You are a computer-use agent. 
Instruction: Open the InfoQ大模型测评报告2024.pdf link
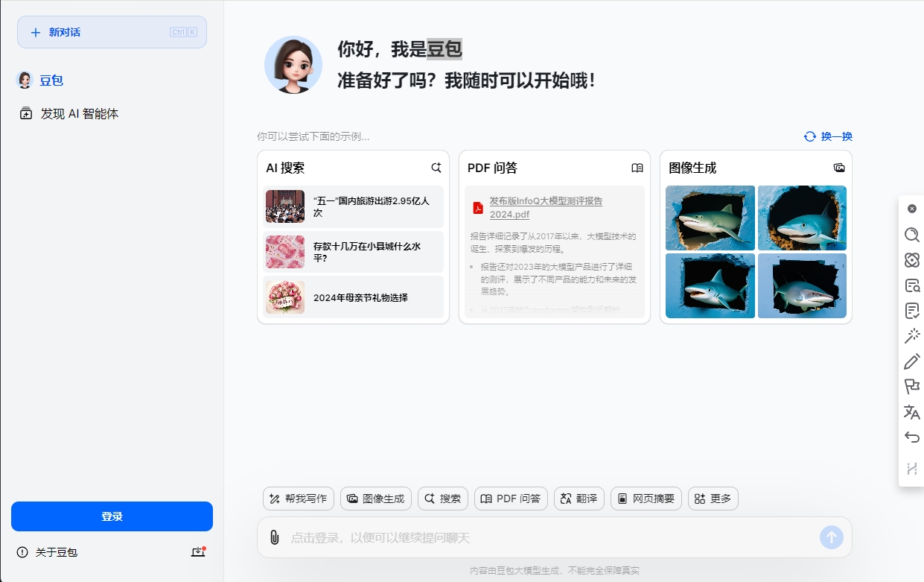[x=546, y=208]
